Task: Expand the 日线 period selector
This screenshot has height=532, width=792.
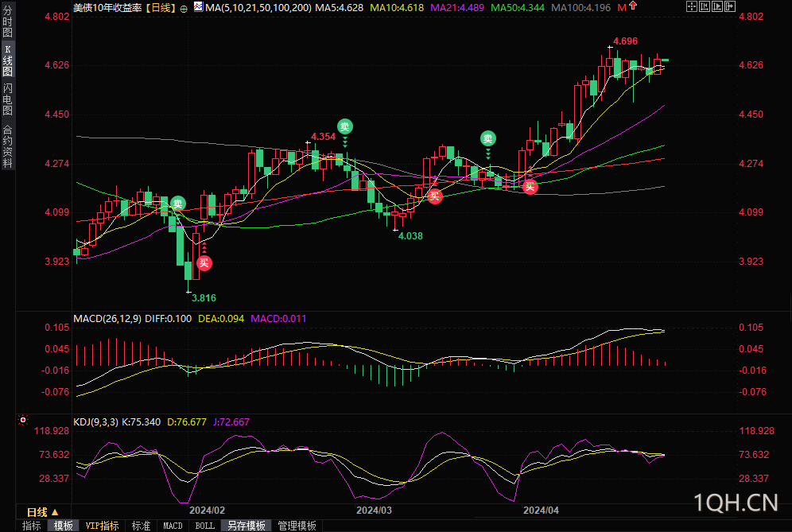Action: (43, 512)
